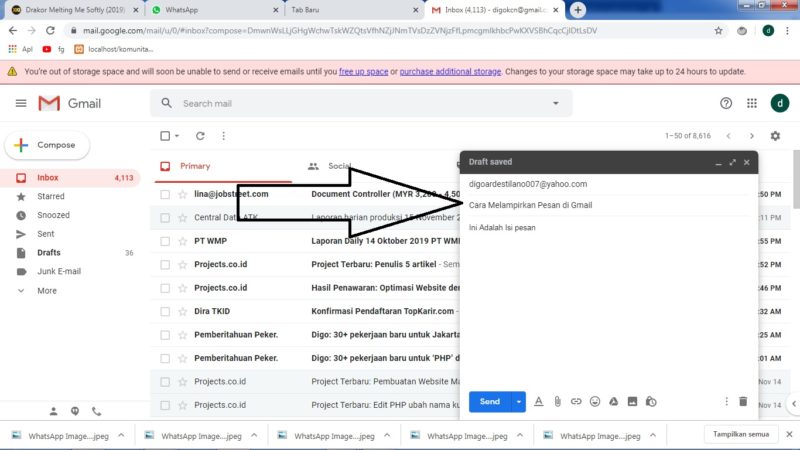This screenshot has height=450, width=800.
Task: Open the Google apps grid
Action: tap(752, 104)
